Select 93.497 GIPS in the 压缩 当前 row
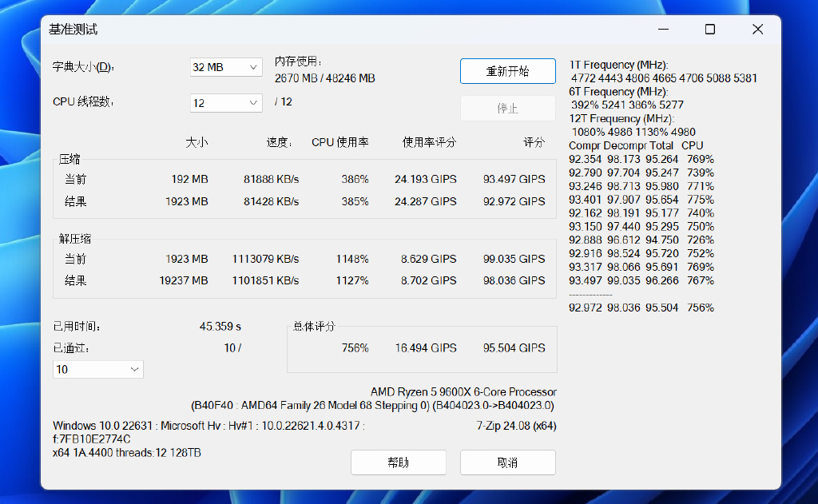The width and height of the screenshot is (818, 504). (514, 179)
